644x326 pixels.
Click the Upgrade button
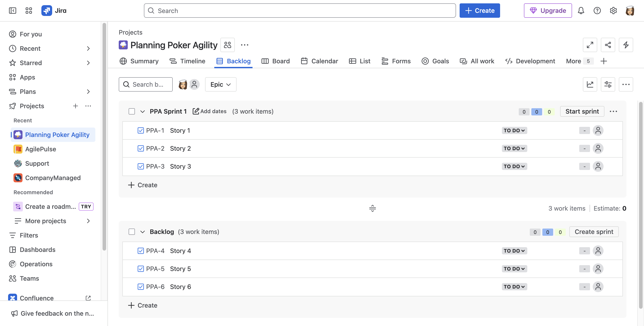pos(548,11)
